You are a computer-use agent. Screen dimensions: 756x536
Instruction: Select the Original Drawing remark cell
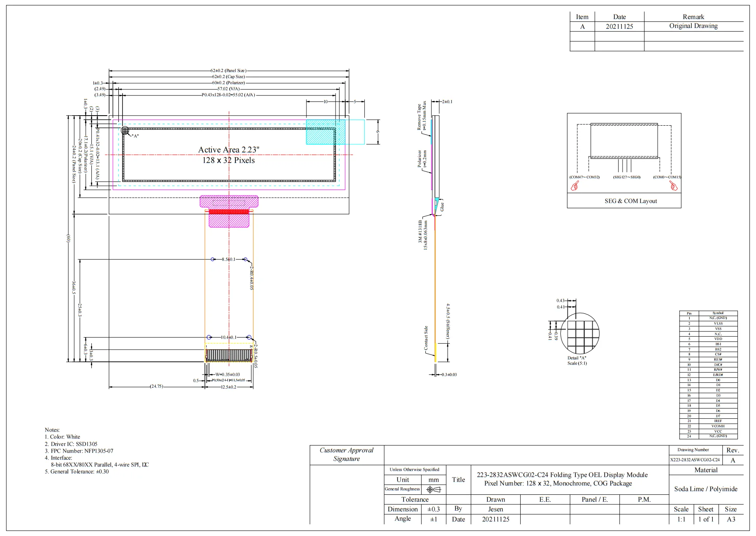[x=693, y=26]
